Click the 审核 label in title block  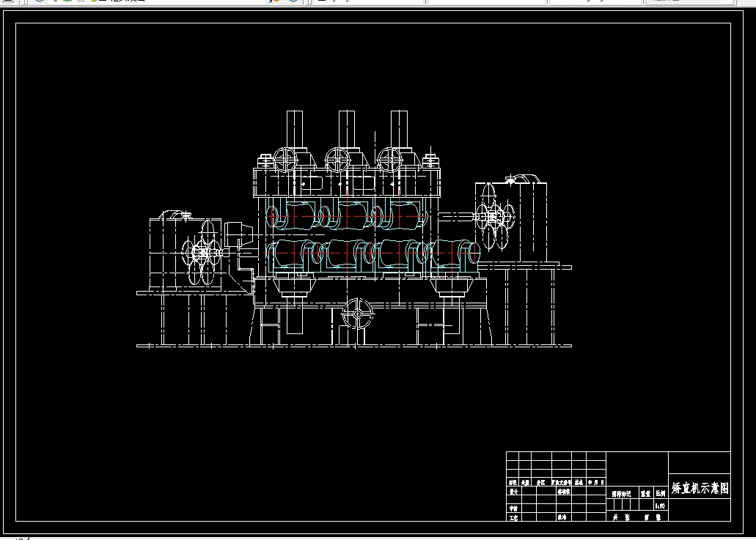pyautogui.click(x=513, y=508)
